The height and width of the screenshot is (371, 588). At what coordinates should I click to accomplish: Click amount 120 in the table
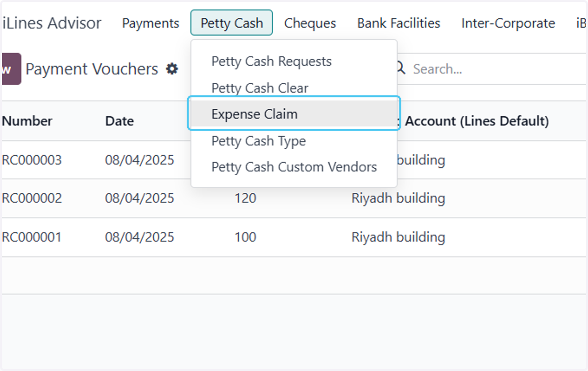245,198
